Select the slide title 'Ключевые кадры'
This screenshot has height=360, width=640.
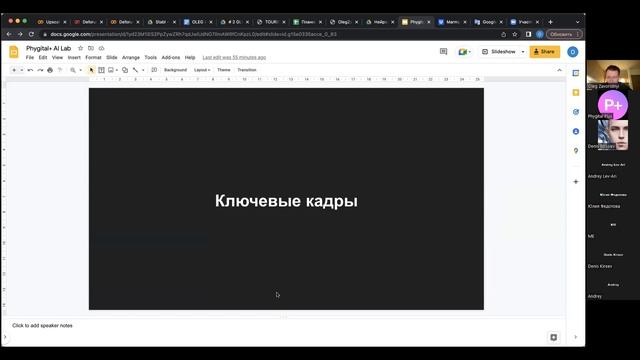coord(286,201)
